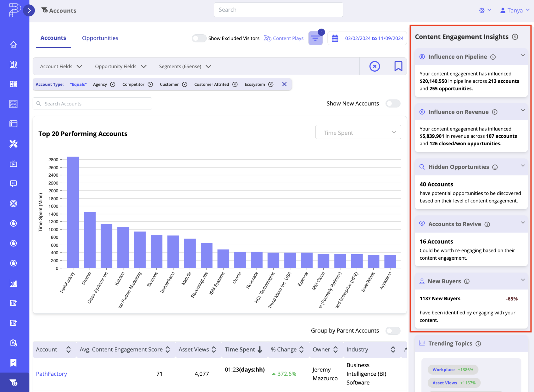
Task: Collapse the Influence on Pipeline card
Action: click(x=523, y=56)
